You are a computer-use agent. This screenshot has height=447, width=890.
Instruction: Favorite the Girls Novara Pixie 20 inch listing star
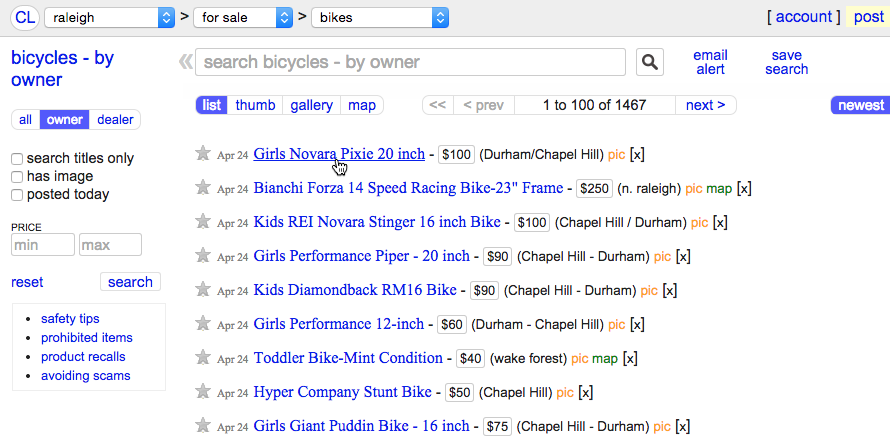coord(203,154)
